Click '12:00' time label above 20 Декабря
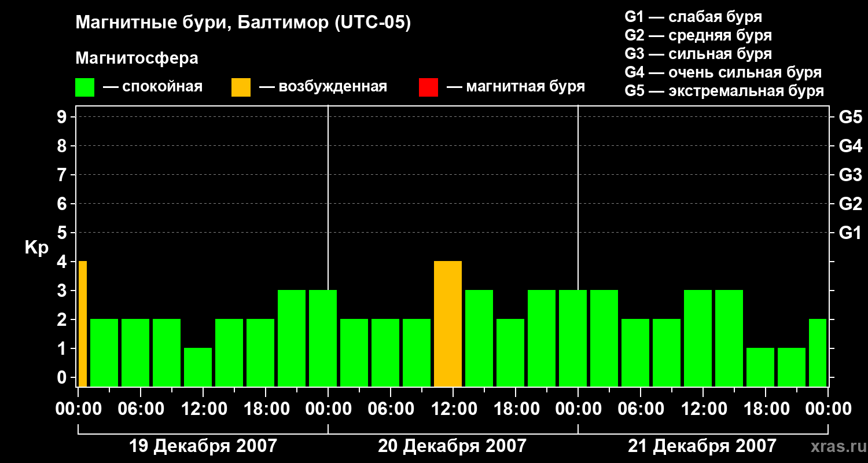The height and width of the screenshot is (463, 868). click(453, 409)
